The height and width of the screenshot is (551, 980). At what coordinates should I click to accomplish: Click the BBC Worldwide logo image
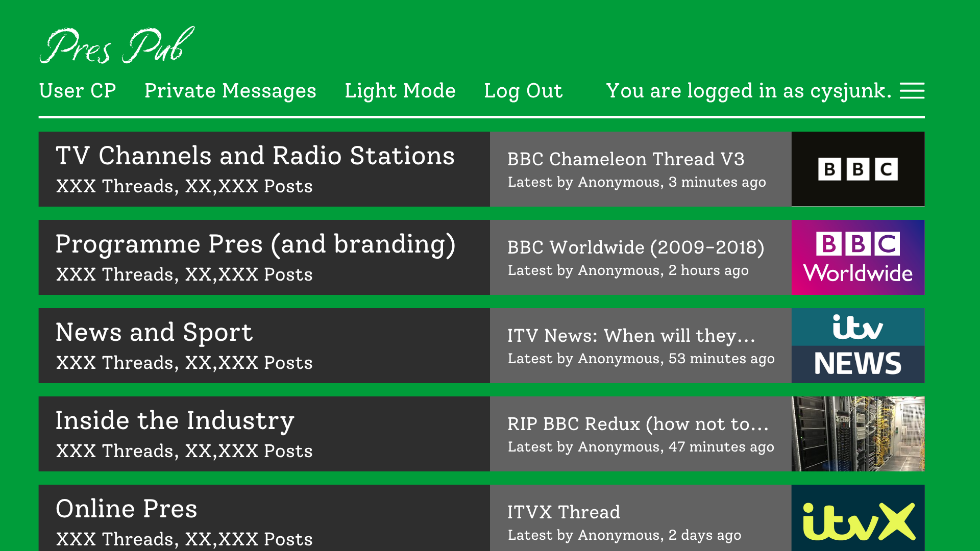857,257
